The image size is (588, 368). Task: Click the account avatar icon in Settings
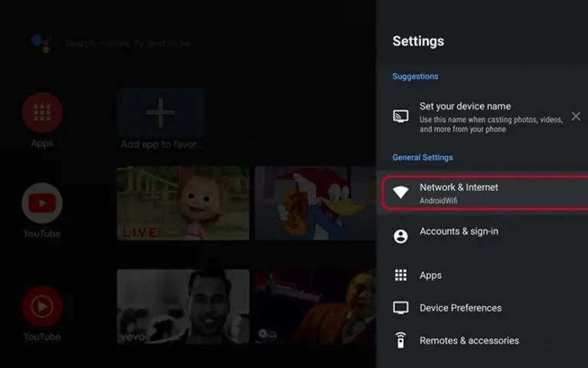400,236
